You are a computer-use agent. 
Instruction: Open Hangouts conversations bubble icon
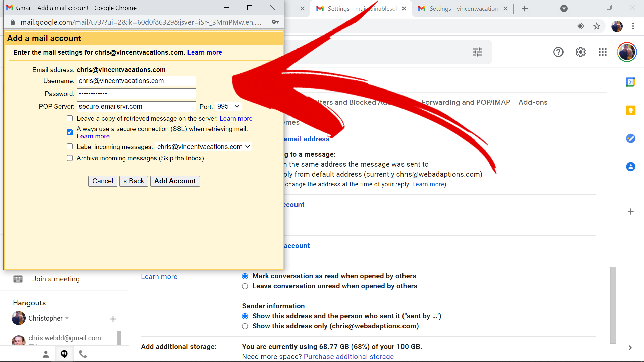coord(64,354)
